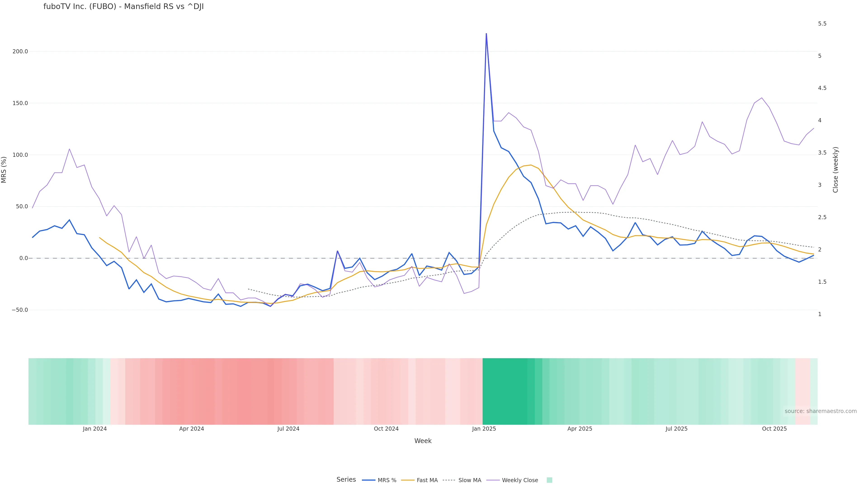Click the Jan 2025 x-axis tick label
The image size is (868, 488).
coord(484,429)
